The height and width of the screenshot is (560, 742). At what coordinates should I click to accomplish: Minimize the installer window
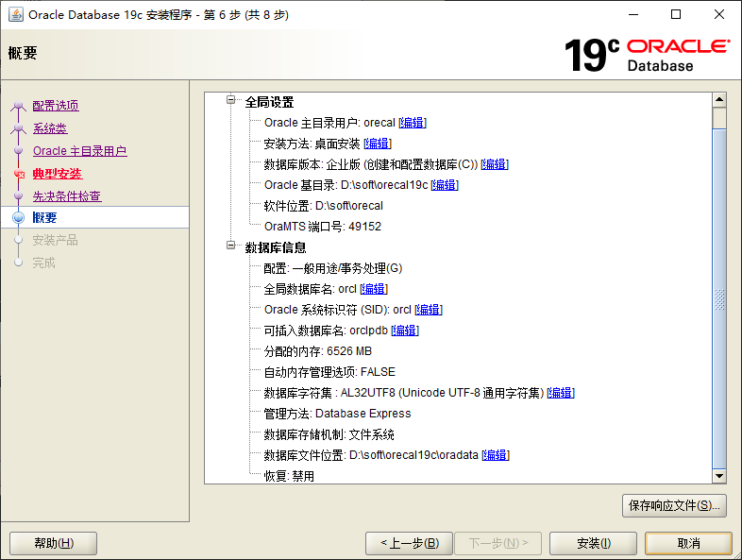pos(633,15)
